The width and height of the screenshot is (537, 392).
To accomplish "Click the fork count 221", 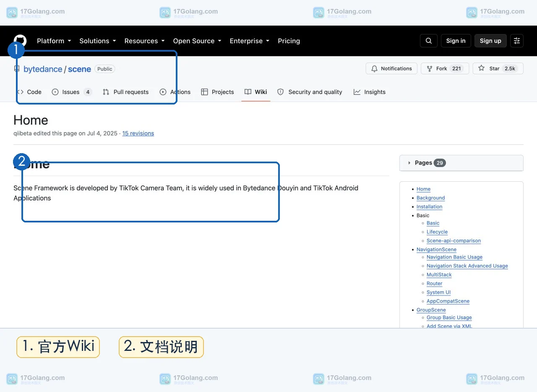I will (456, 68).
